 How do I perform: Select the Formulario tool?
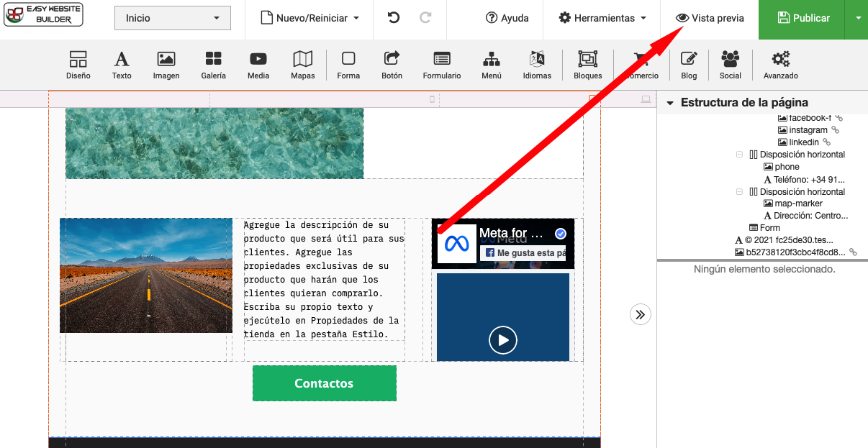(441, 65)
